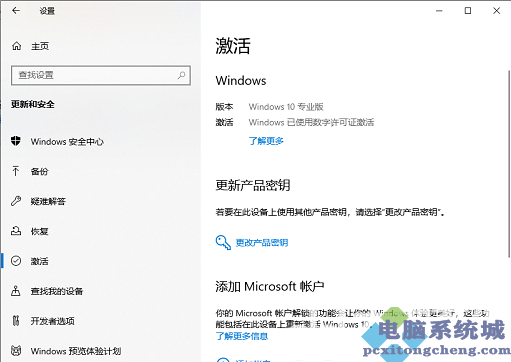Click the key icon beside 更改产品密钥
Viewport: 511px width, 362px height.
coord(223,242)
